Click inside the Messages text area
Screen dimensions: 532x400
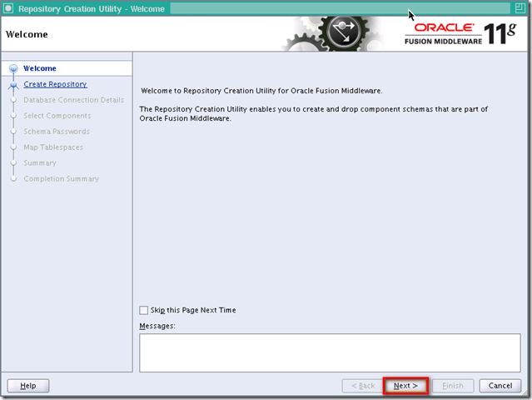(330, 352)
